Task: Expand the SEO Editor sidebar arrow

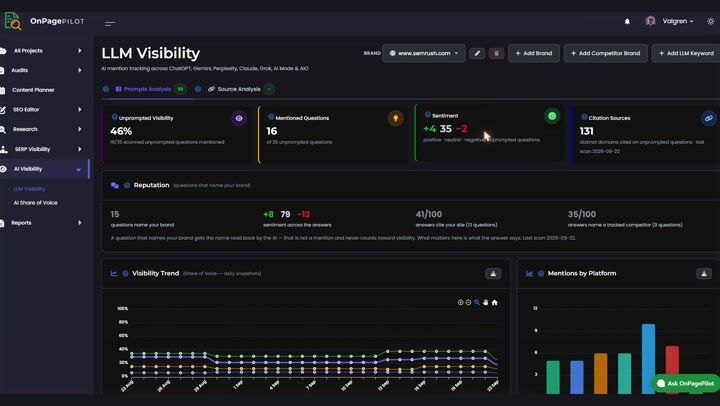Action: coord(80,109)
